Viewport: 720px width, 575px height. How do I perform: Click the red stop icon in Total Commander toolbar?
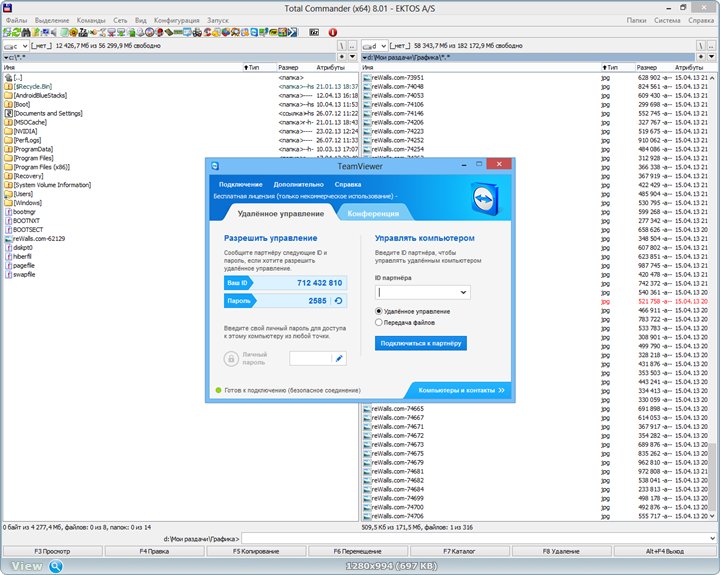pyautogui.click(x=332, y=32)
